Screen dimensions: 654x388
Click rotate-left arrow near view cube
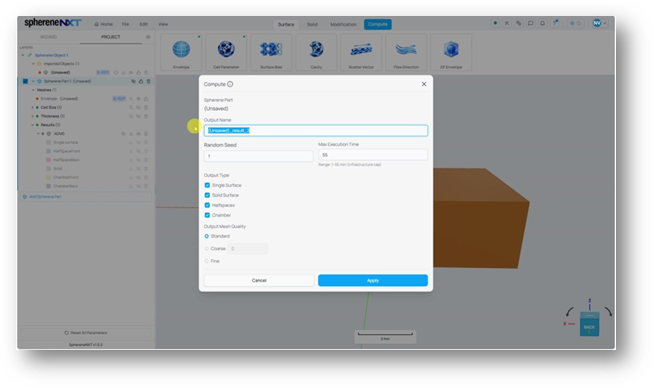[x=569, y=312]
